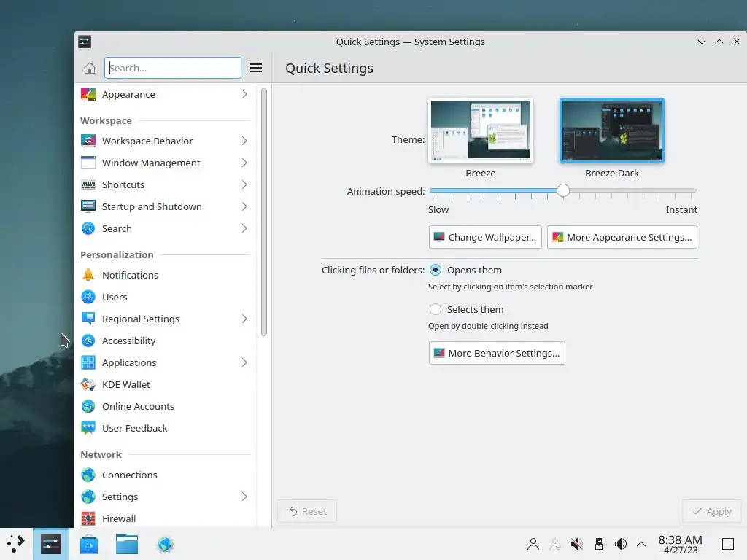This screenshot has width=747, height=560.
Task: Launch the web browser from the taskbar
Action: pyautogui.click(x=166, y=544)
